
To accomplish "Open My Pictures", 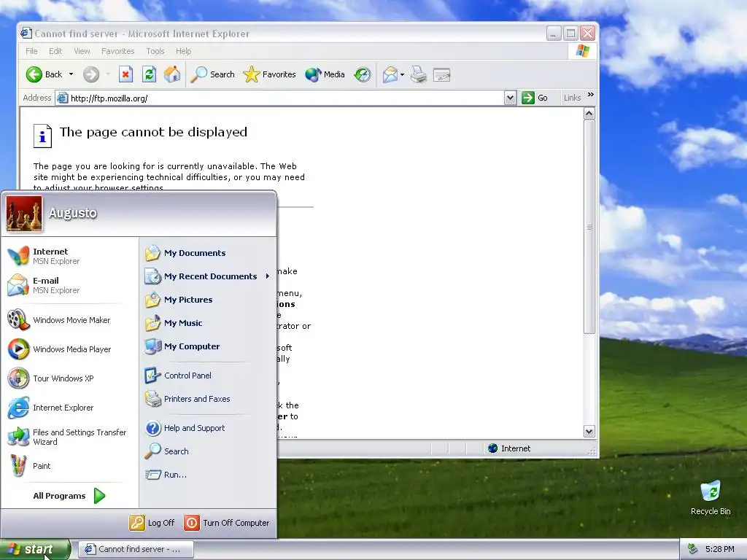I will coord(208,300).
